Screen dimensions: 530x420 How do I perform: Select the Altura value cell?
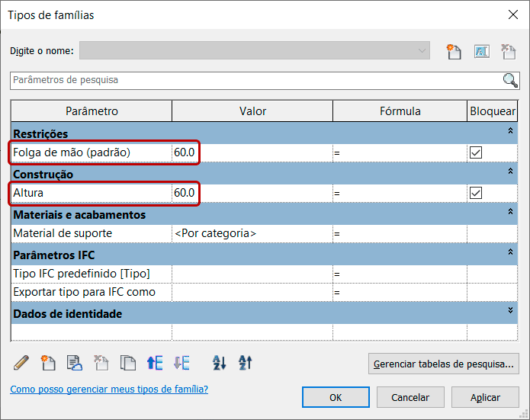(x=252, y=193)
